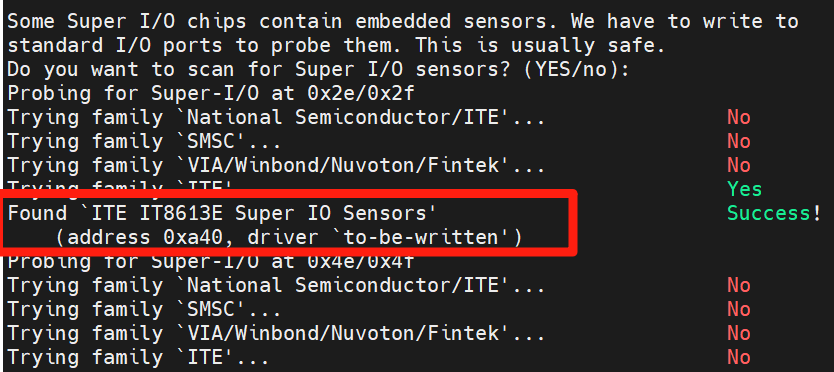Click the green Yes result
Viewport: 834px width, 372px height.
point(745,189)
